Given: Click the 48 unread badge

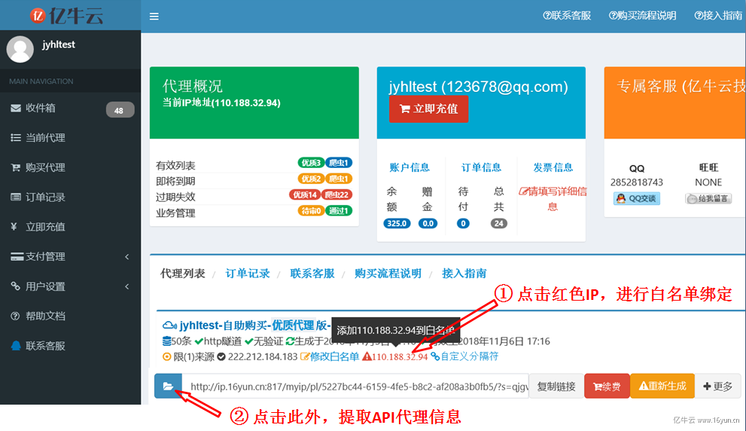Looking at the screenshot, I should tap(119, 110).
